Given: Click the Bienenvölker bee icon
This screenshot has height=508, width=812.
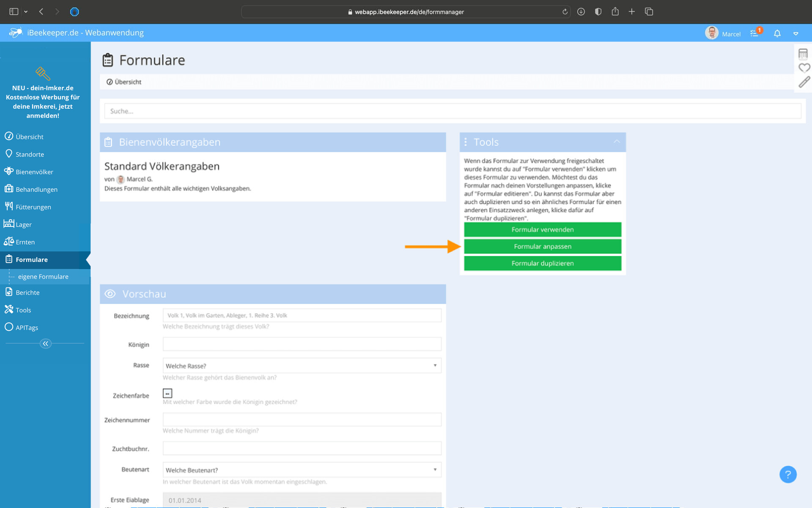Looking at the screenshot, I should pos(9,171).
